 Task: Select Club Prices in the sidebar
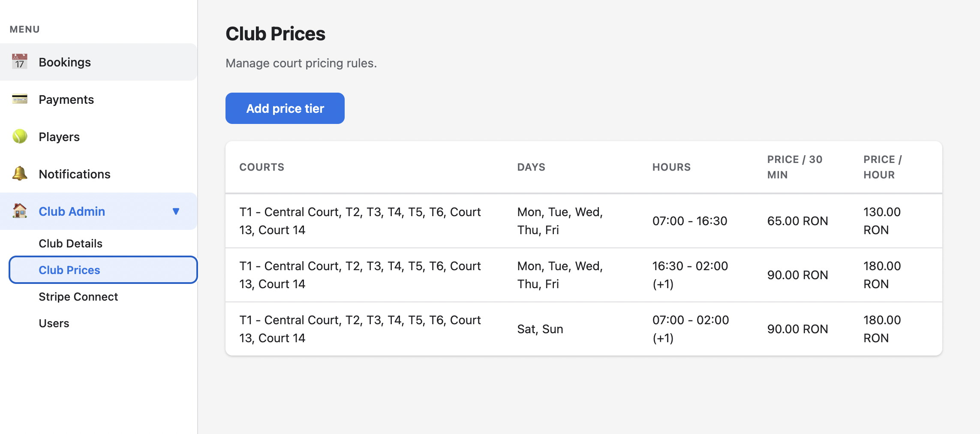pos(69,270)
